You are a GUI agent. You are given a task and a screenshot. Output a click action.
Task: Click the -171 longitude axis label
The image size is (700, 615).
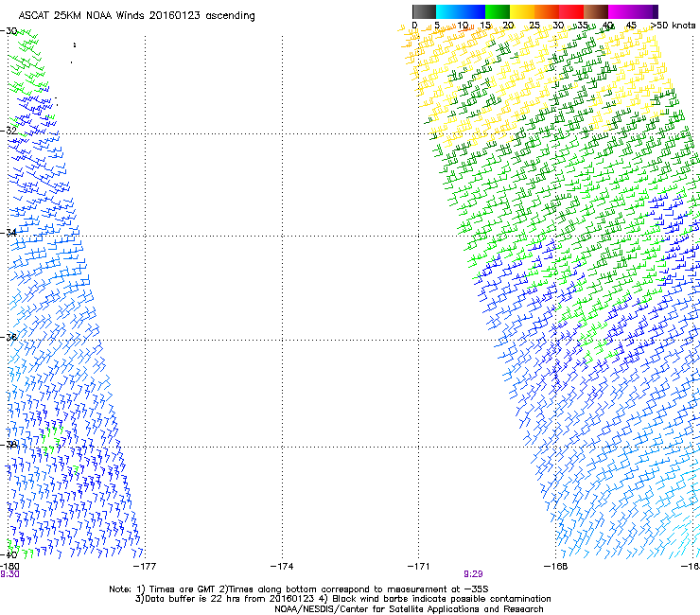point(419,567)
